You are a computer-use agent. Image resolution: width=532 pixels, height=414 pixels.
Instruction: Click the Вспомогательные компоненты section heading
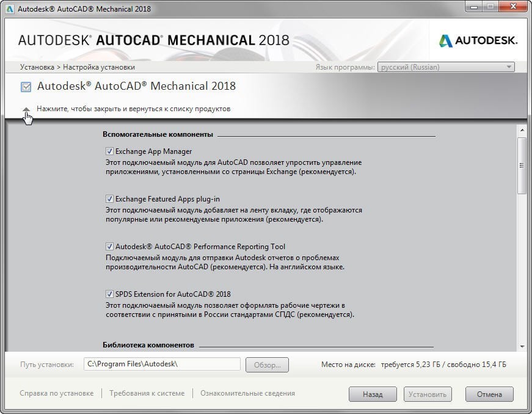point(158,134)
